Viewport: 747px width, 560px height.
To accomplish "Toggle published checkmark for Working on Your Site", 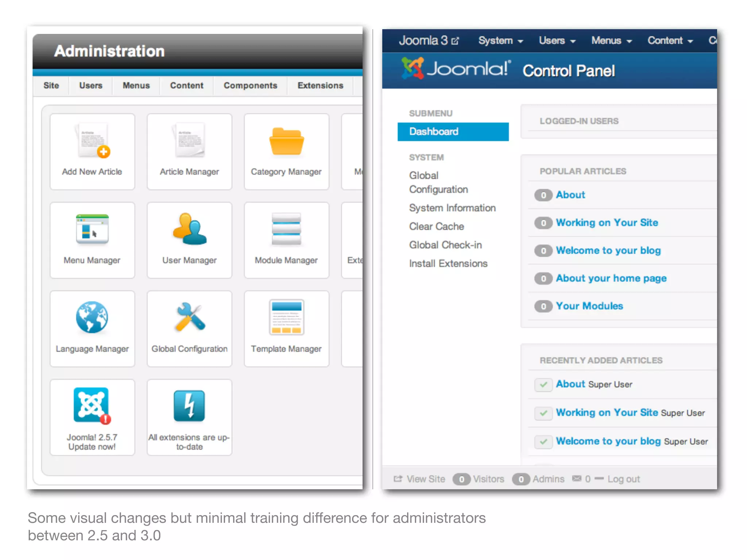I will [x=543, y=413].
